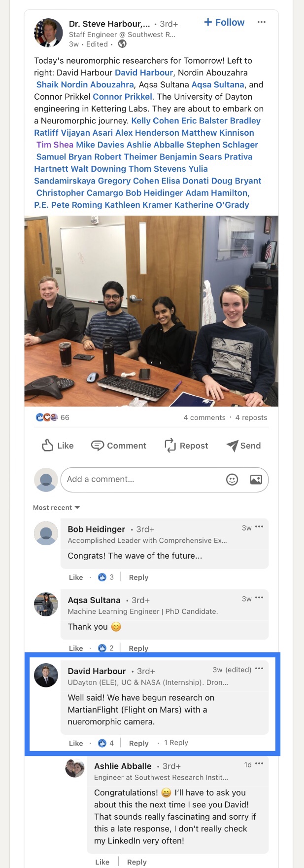Open the post's three-dot options menu

pos(262,22)
